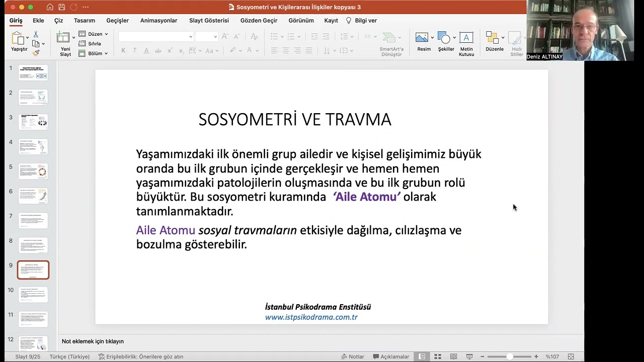This screenshot has width=644, height=362.
Task: Open the font name dropdown
Action: coord(191,36)
